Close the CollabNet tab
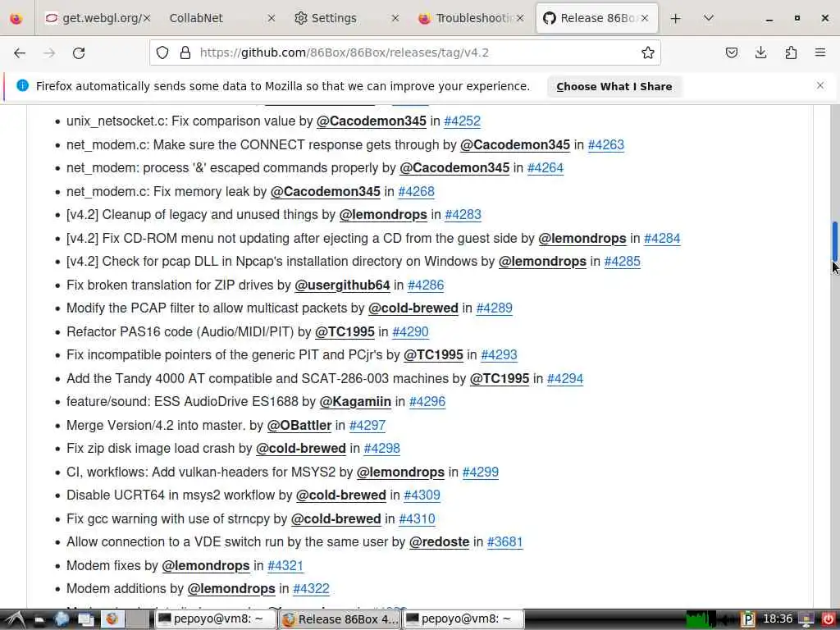840x630 pixels. pyautogui.click(x=271, y=18)
